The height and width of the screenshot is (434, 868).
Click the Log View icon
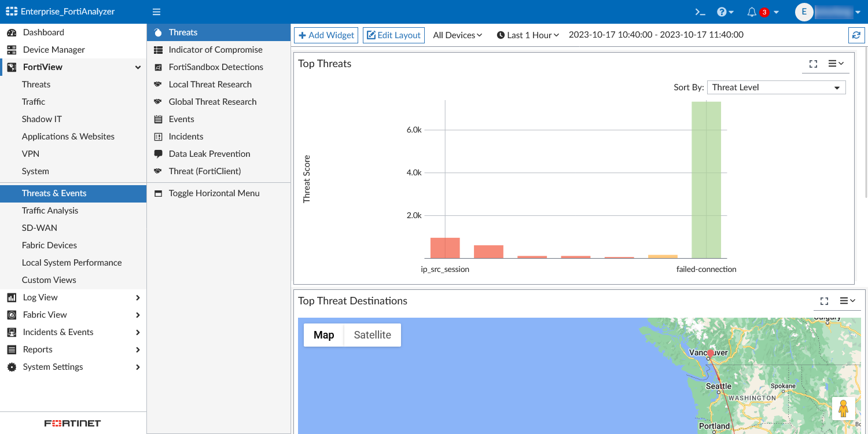[x=12, y=297]
